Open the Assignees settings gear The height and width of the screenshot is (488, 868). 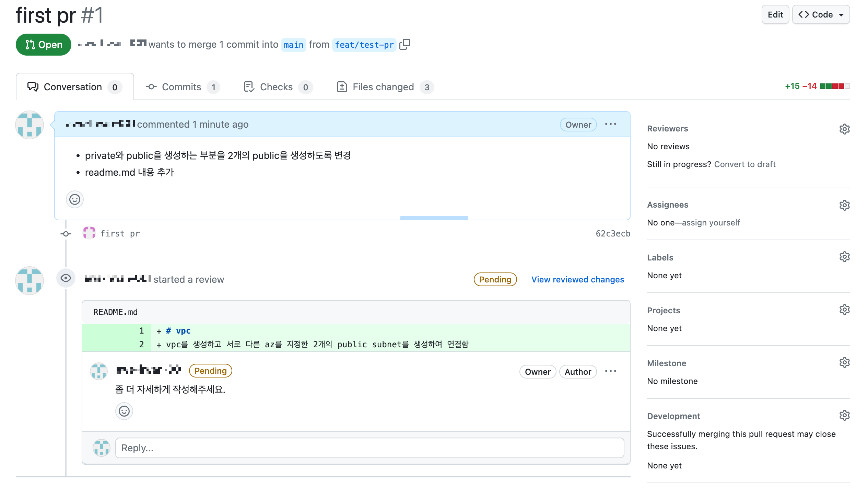[x=844, y=205]
